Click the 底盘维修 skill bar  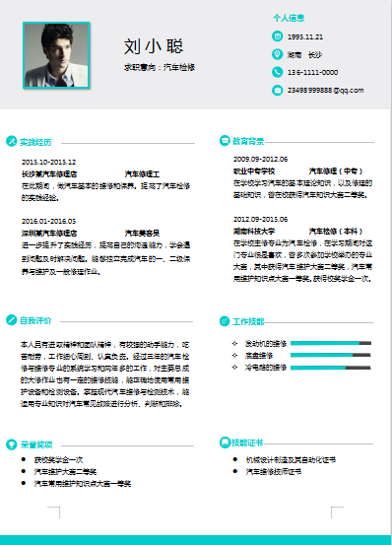[331, 355]
